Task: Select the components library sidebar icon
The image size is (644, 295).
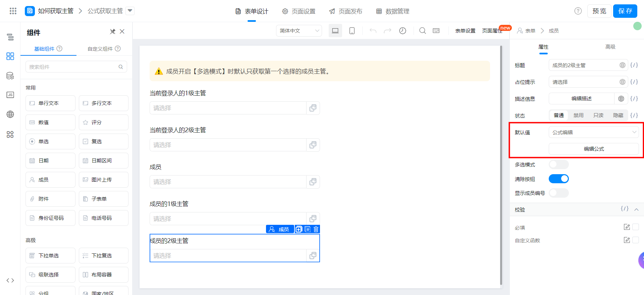Action: click(10, 56)
